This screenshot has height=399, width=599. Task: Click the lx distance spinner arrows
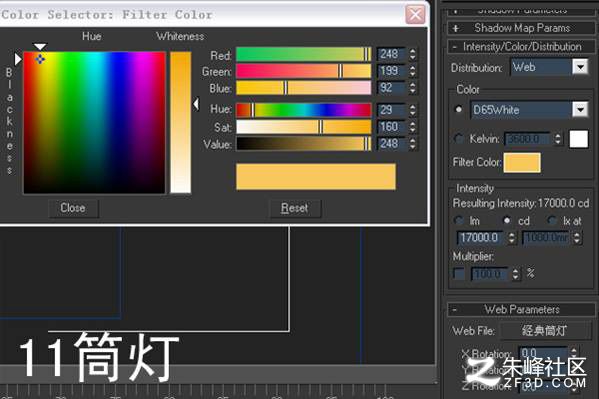click(577, 238)
